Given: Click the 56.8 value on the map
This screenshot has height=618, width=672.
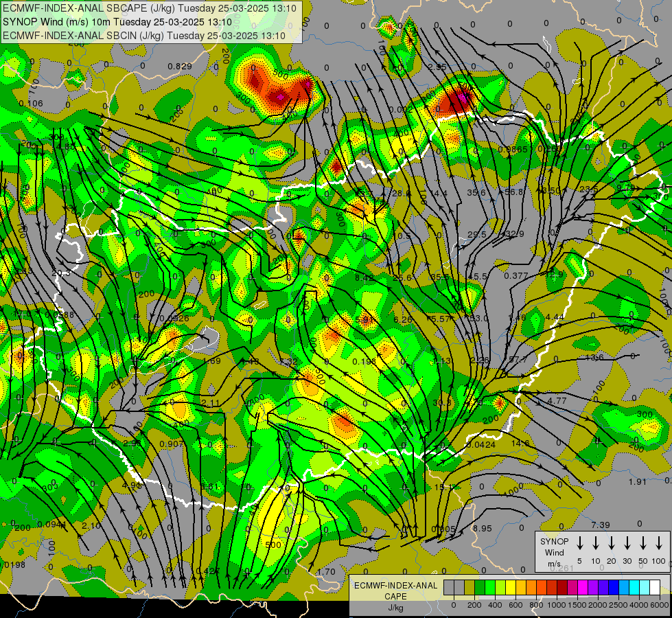Looking at the screenshot, I should click(513, 192).
